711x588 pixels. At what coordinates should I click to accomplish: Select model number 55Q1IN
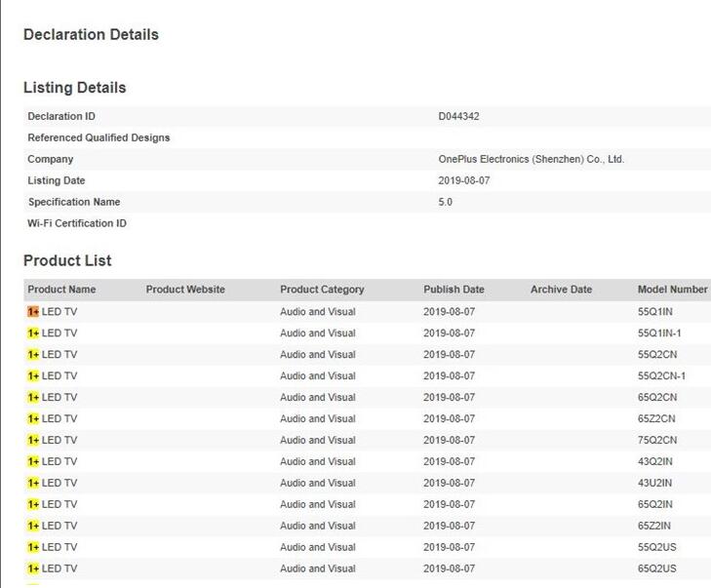pos(655,312)
